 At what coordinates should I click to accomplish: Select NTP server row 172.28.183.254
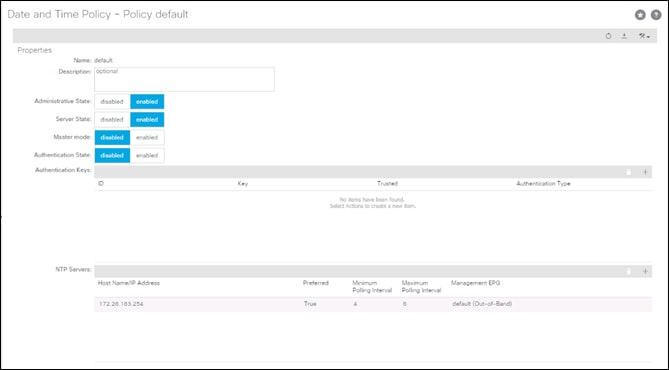(x=373, y=304)
